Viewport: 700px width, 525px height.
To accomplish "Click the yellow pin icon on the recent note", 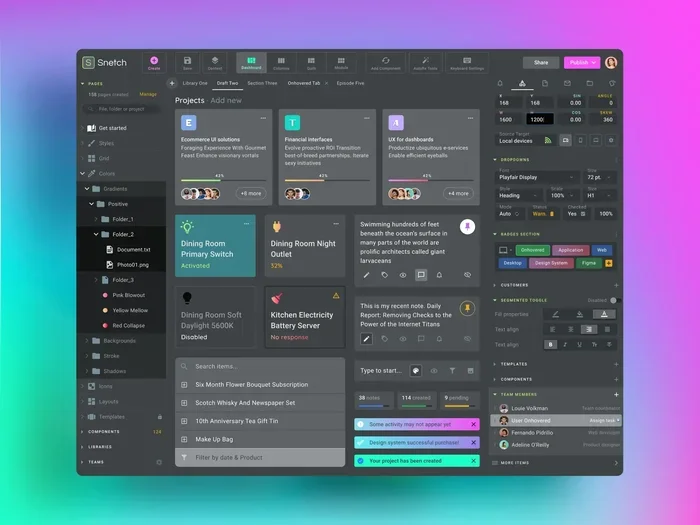I will tap(467, 308).
